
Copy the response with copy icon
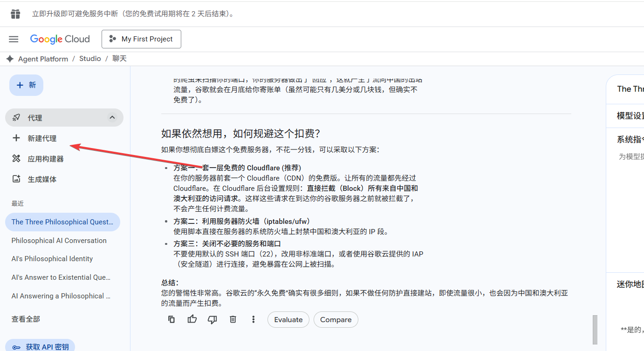click(171, 319)
